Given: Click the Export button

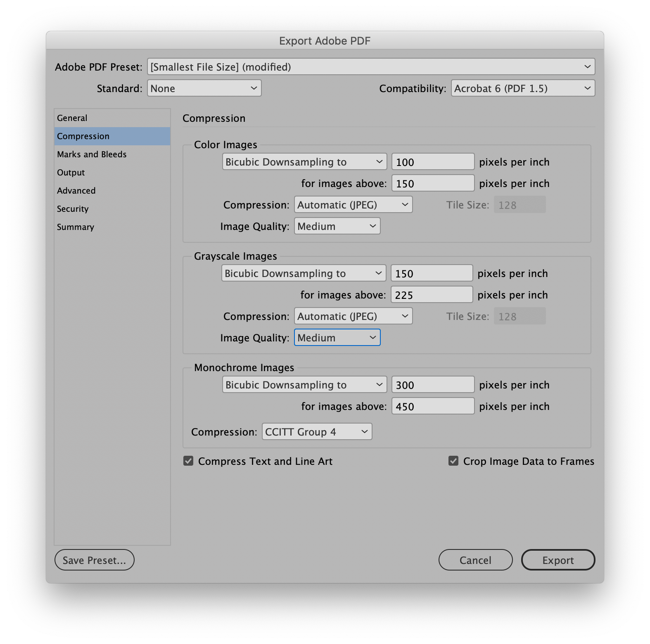Looking at the screenshot, I should pos(558,560).
